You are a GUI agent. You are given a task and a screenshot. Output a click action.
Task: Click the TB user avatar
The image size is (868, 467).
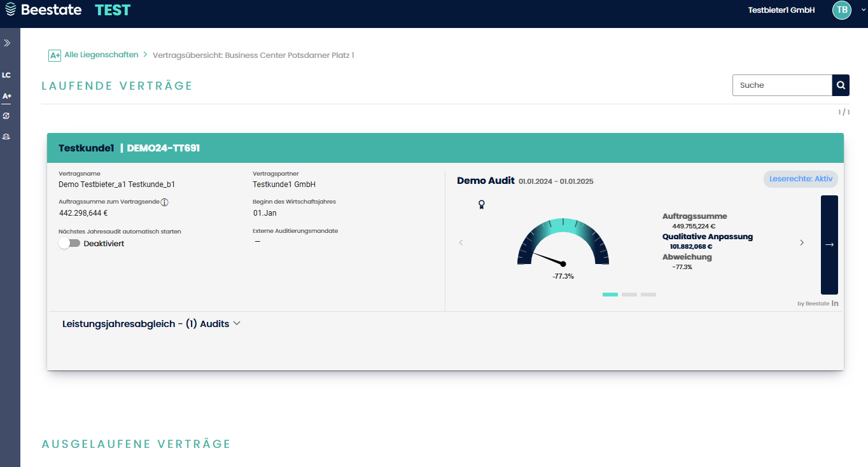pyautogui.click(x=842, y=10)
